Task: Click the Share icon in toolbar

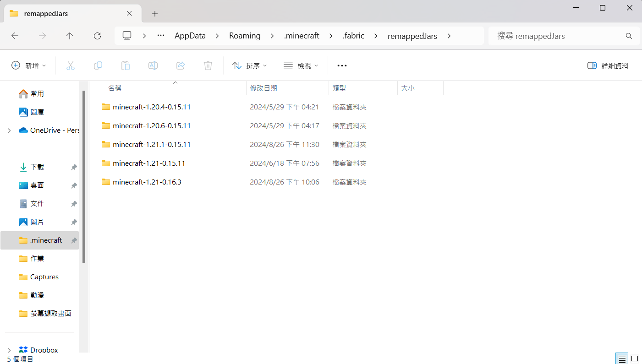Action: coord(180,65)
